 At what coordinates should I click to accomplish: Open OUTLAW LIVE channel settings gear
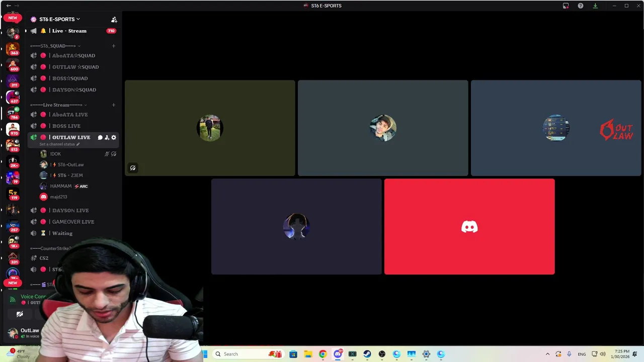click(x=114, y=137)
